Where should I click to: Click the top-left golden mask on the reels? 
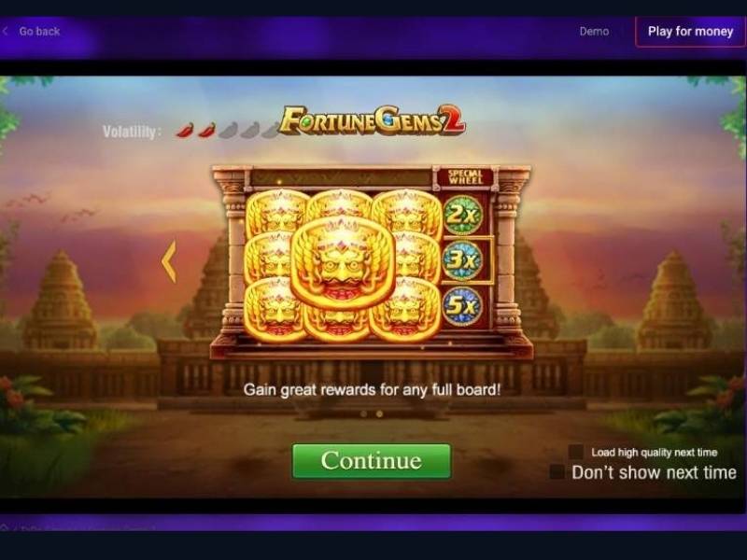(276, 212)
